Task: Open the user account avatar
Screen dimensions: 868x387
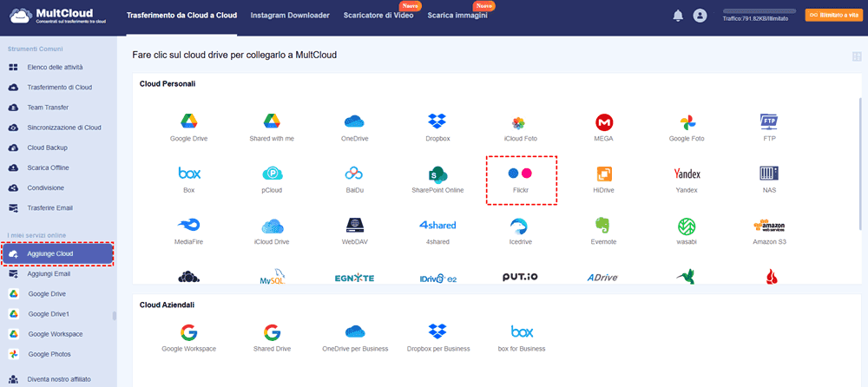Action: tap(700, 16)
